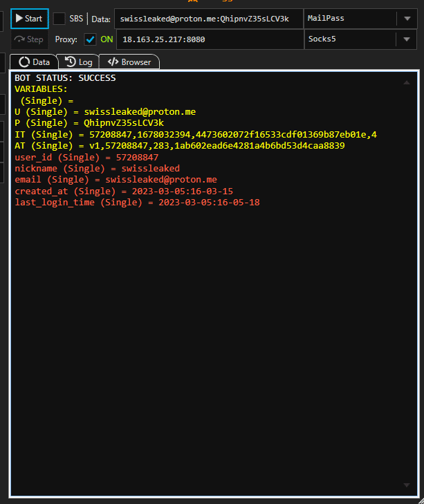
Task: Click the 'P (Single)' password variable line
Action: (x=89, y=123)
